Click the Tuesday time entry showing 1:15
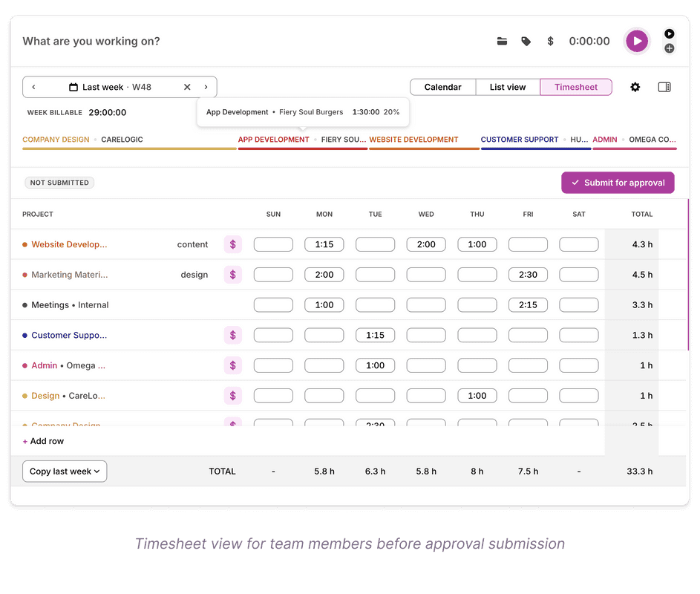 (x=375, y=335)
